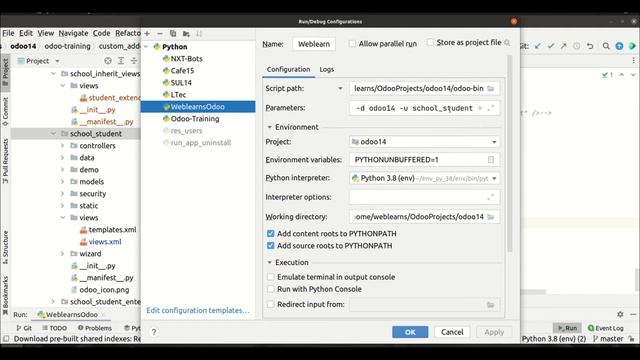Select Odoo-Training configuration

195,119
